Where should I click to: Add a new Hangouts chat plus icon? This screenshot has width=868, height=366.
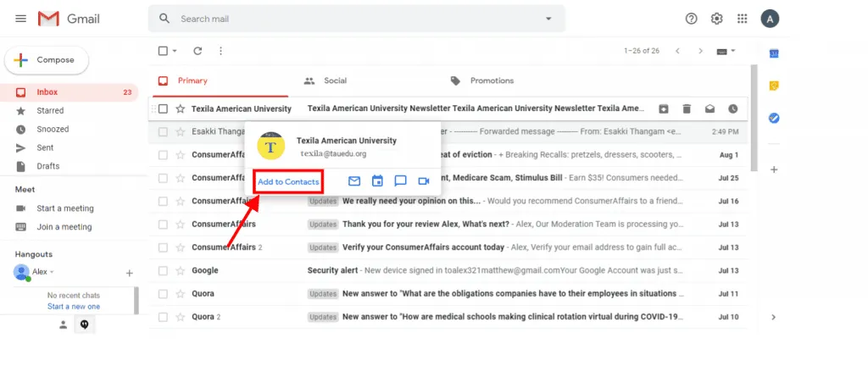pyautogui.click(x=130, y=273)
